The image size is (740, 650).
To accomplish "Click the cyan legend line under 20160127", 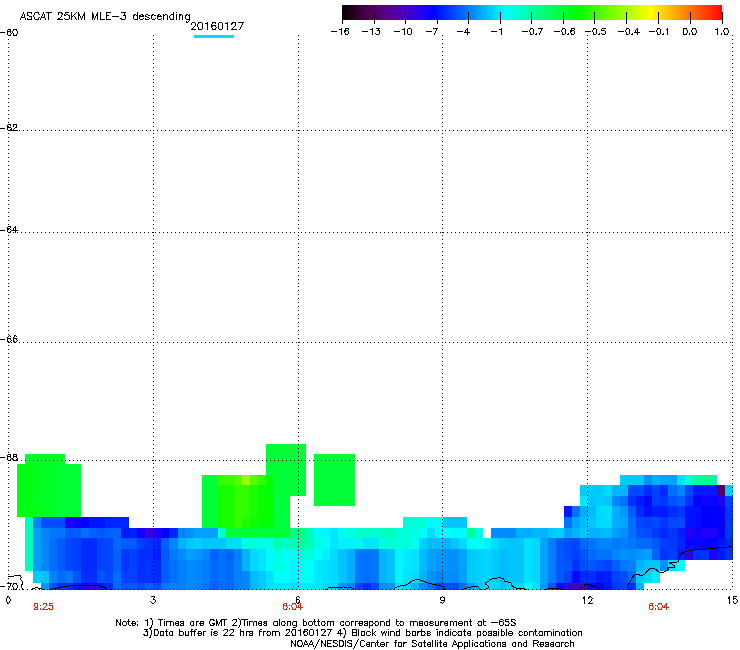I will [214, 36].
